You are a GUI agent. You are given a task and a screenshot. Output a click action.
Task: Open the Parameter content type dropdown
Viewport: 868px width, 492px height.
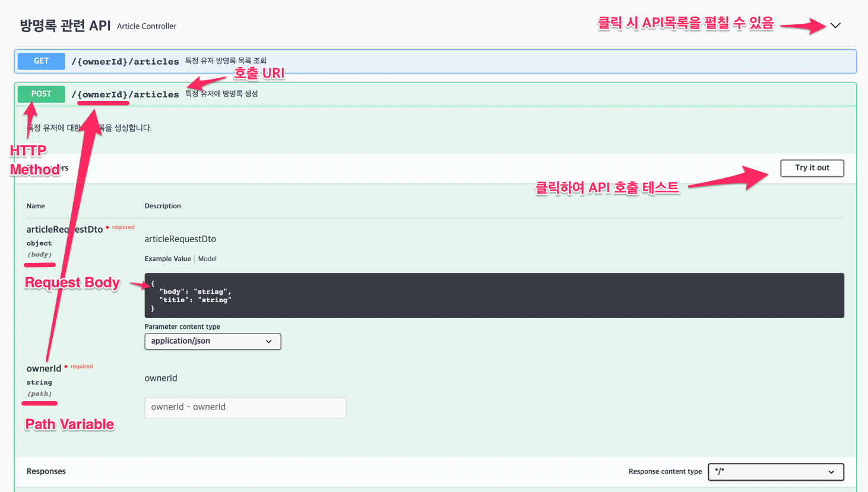tap(213, 341)
